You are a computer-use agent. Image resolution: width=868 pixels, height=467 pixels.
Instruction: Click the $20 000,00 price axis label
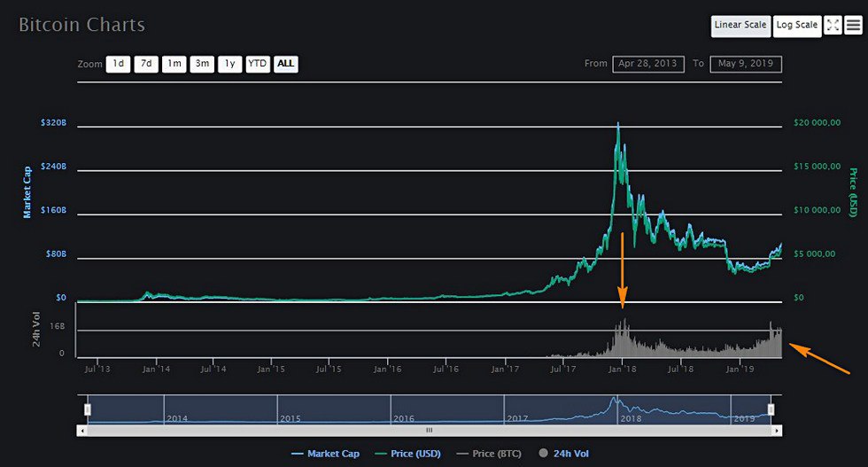tap(817, 122)
